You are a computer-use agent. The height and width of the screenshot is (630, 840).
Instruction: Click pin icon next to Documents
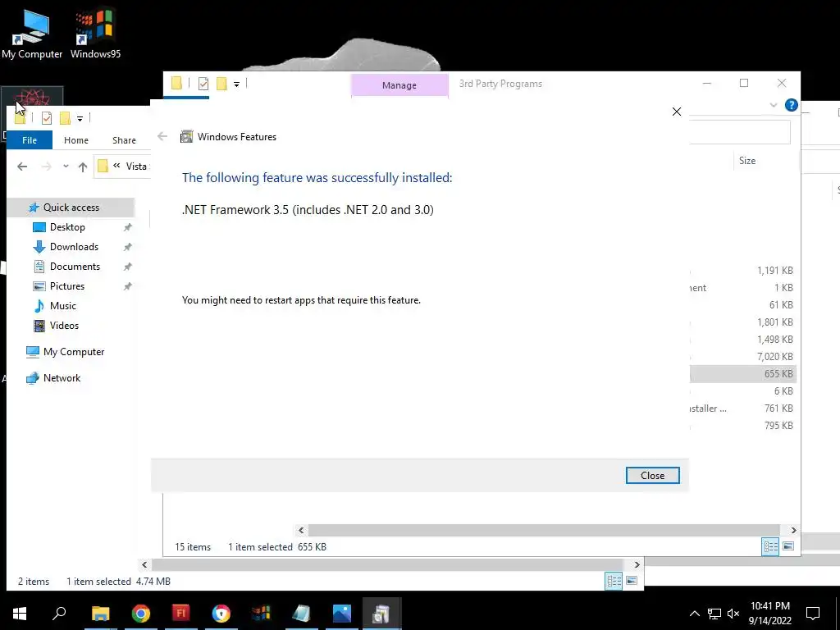pyautogui.click(x=127, y=267)
